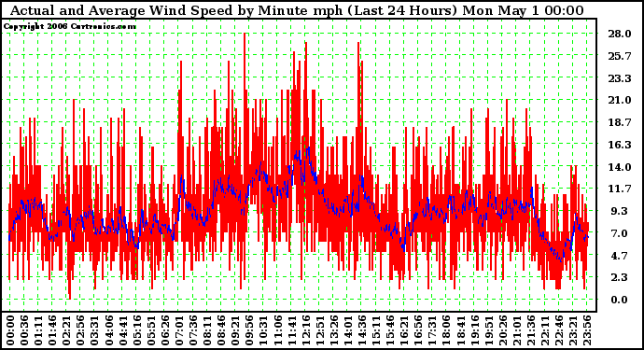
Task: Click the 07:01 time axis label
Action: (178, 330)
